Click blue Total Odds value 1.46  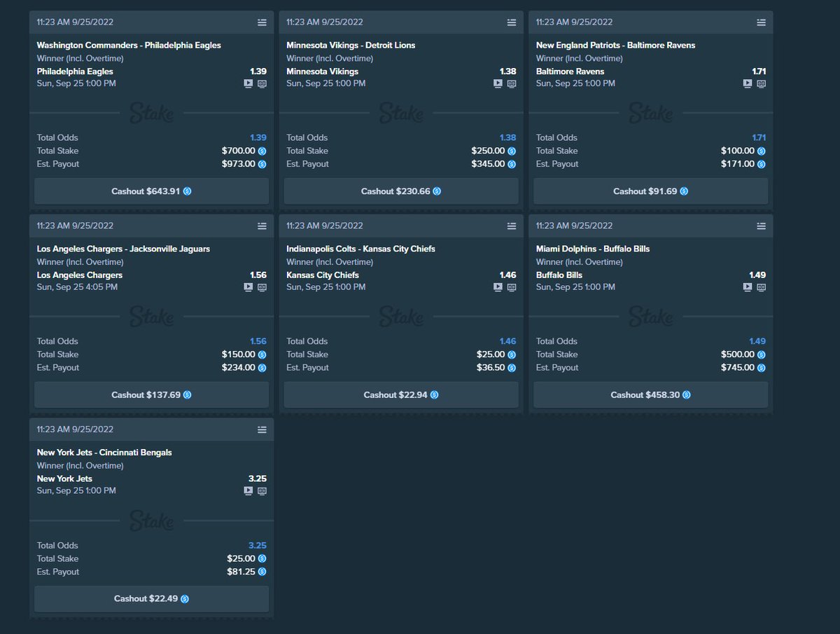click(x=507, y=342)
